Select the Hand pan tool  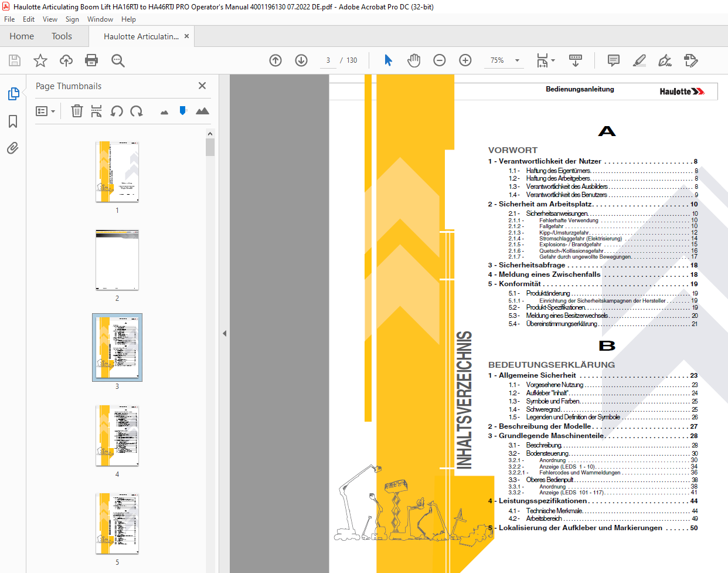click(x=414, y=60)
